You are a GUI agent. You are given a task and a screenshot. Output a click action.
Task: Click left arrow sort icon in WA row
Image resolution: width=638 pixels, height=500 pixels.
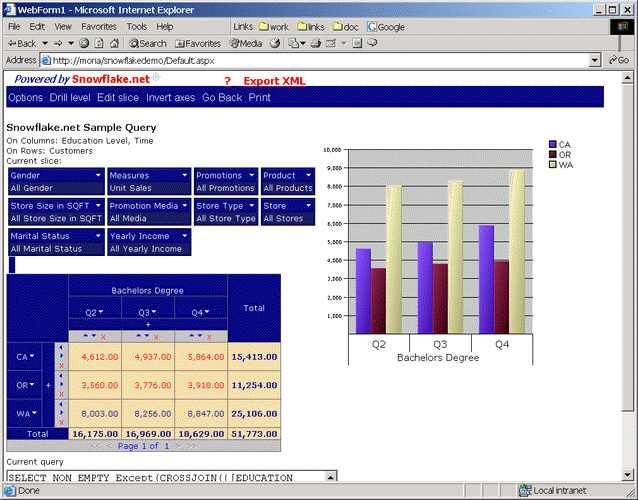click(x=61, y=404)
